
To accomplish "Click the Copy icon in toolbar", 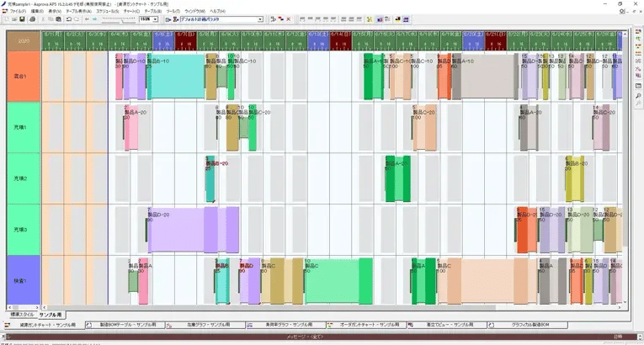I will point(51,19).
